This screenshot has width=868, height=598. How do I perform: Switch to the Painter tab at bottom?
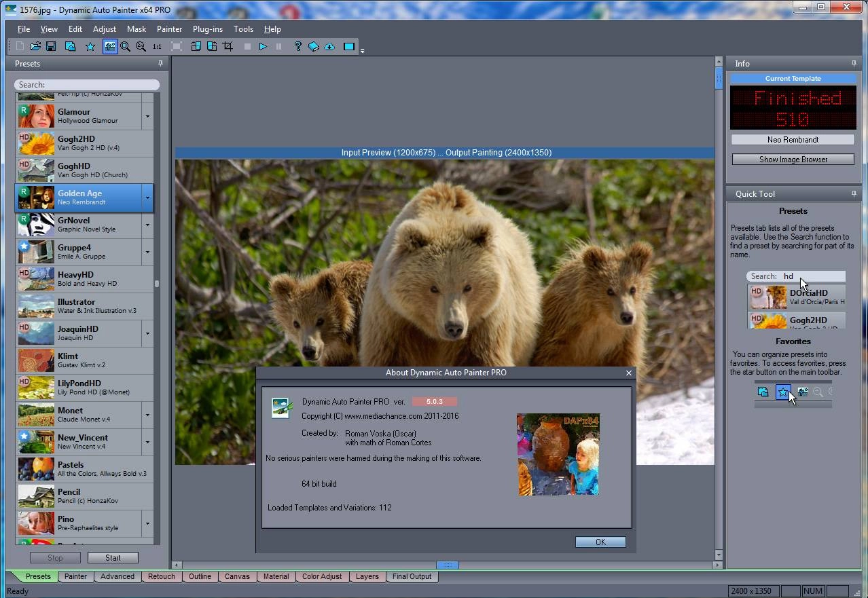75,576
